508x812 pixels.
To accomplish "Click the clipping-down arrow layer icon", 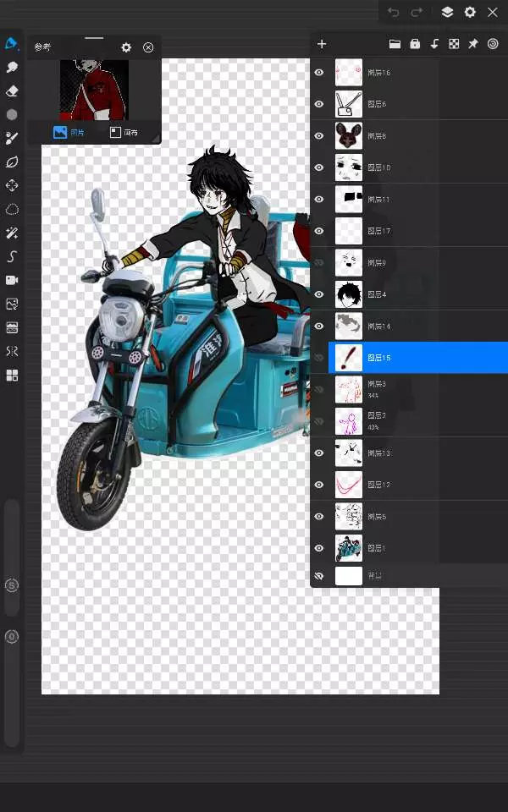I will [x=434, y=44].
